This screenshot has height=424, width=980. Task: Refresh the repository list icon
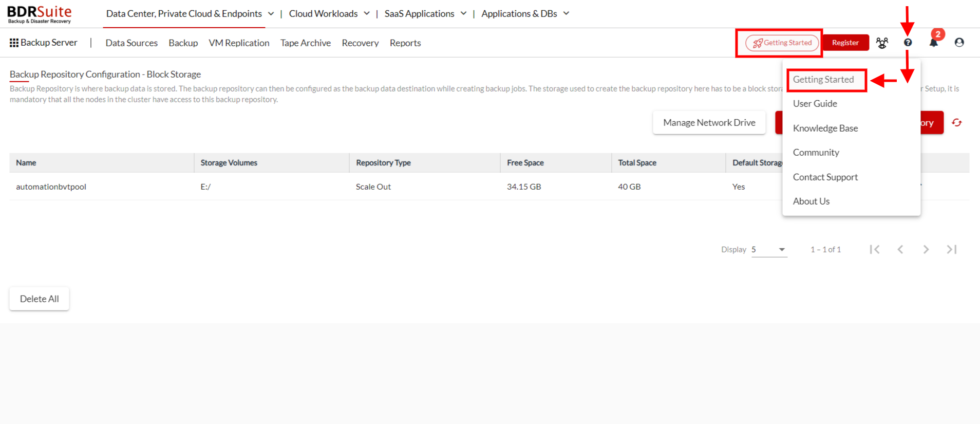957,123
